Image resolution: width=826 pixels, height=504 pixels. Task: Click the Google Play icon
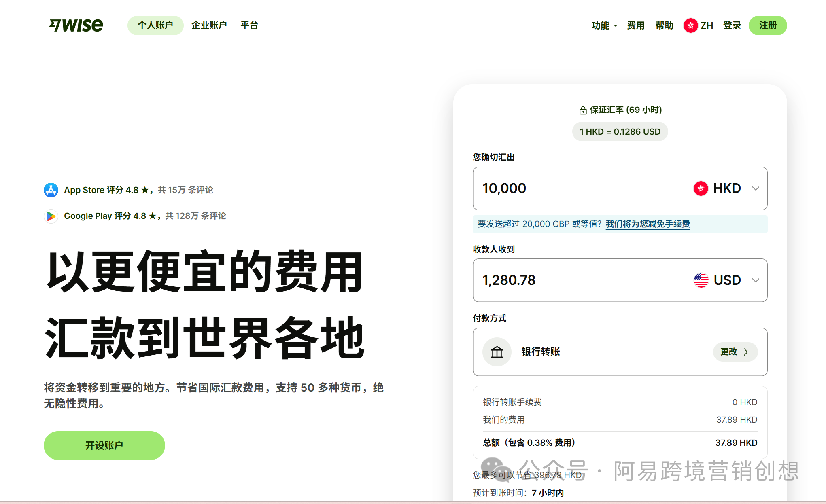tap(51, 216)
